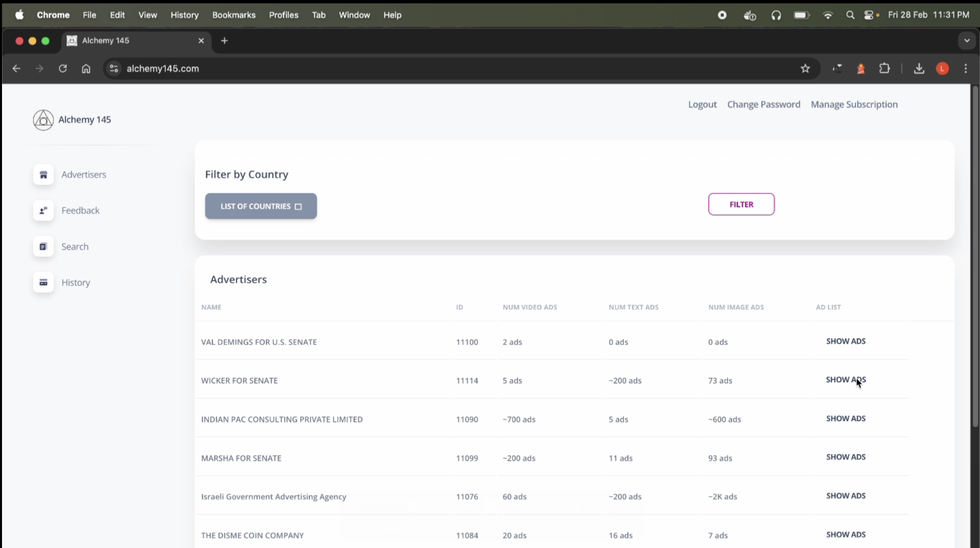The width and height of the screenshot is (980, 548).
Task: Open the Advertisers sidebar icon
Action: (43, 175)
